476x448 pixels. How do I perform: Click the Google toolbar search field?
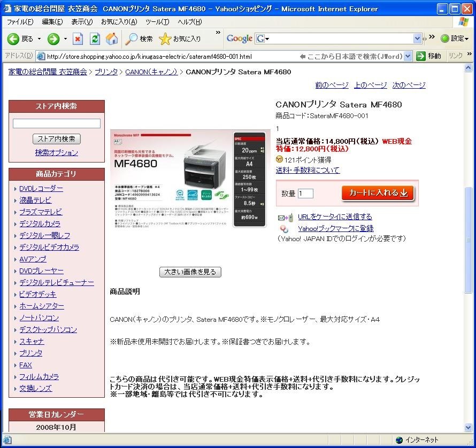pos(339,38)
